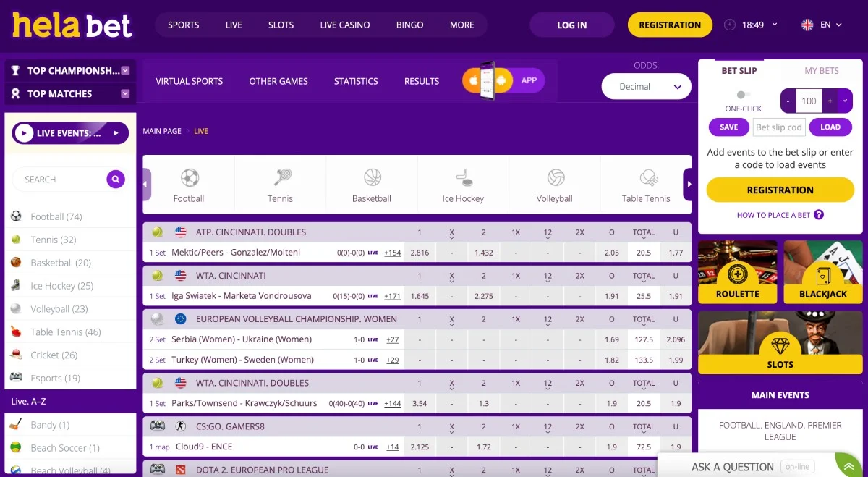Image resolution: width=868 pixels, height=477 pixels.
Task: Select the Football sport icon in carousel
Action: point(190,177)
